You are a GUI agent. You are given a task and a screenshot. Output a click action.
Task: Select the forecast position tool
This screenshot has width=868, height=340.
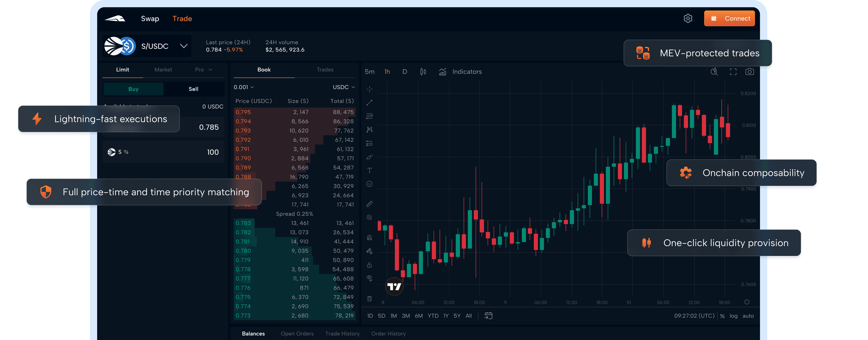[369, 143]
